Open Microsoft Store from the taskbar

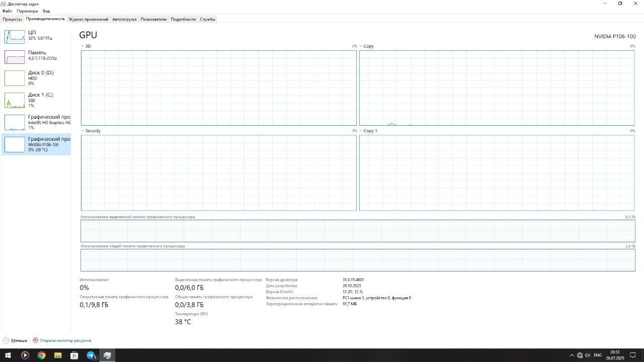click(74, 355)
